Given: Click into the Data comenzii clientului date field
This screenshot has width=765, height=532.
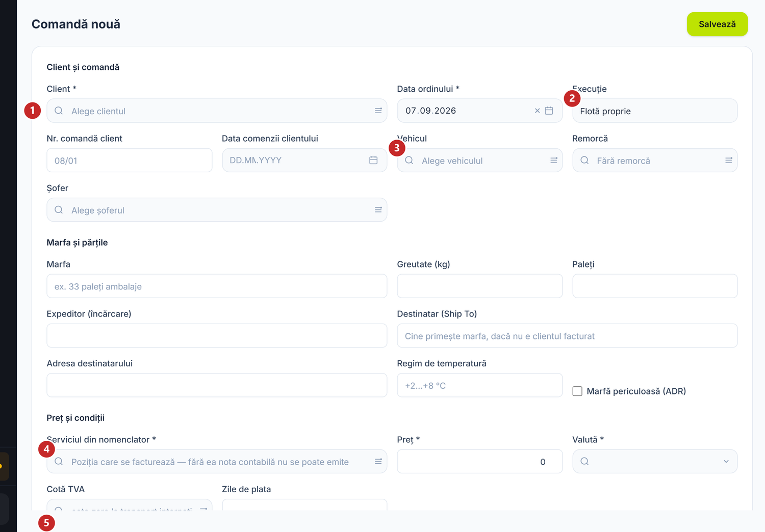Looking at the screenshot, I should 304,160.
